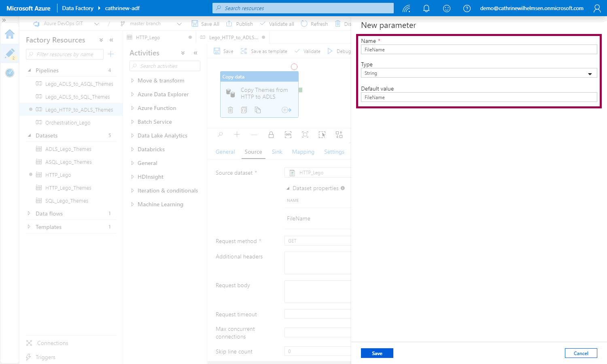The width and height of the screenshot is (607, 364).
Task: Click the Search resources box
Action: click(303, 8)
